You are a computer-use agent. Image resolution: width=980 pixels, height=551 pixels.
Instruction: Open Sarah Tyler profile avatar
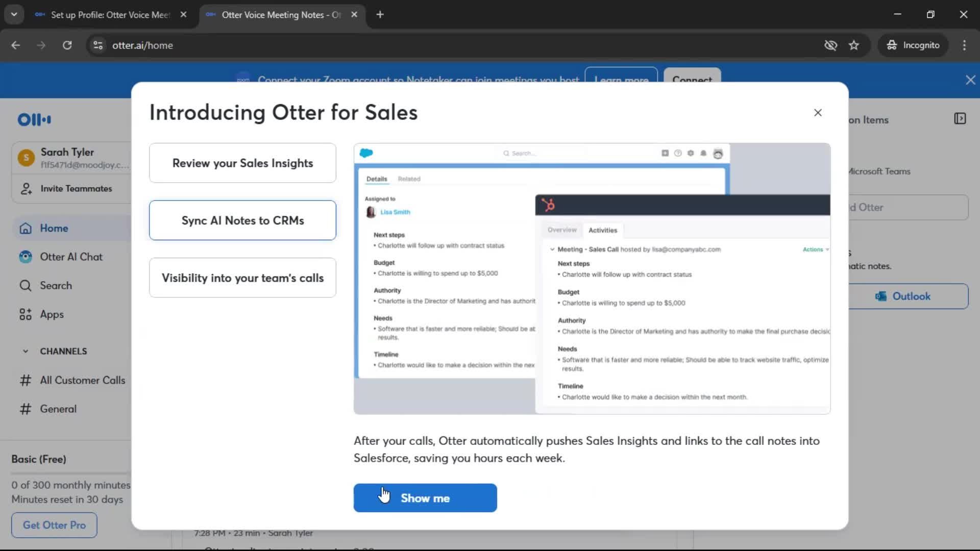point(26,158)
